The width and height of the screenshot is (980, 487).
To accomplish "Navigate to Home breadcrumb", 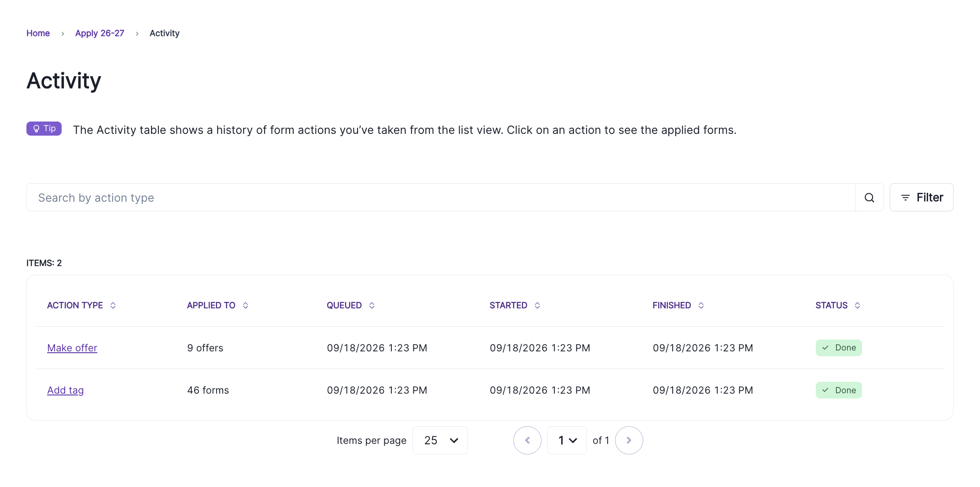I will click(38, 33).
